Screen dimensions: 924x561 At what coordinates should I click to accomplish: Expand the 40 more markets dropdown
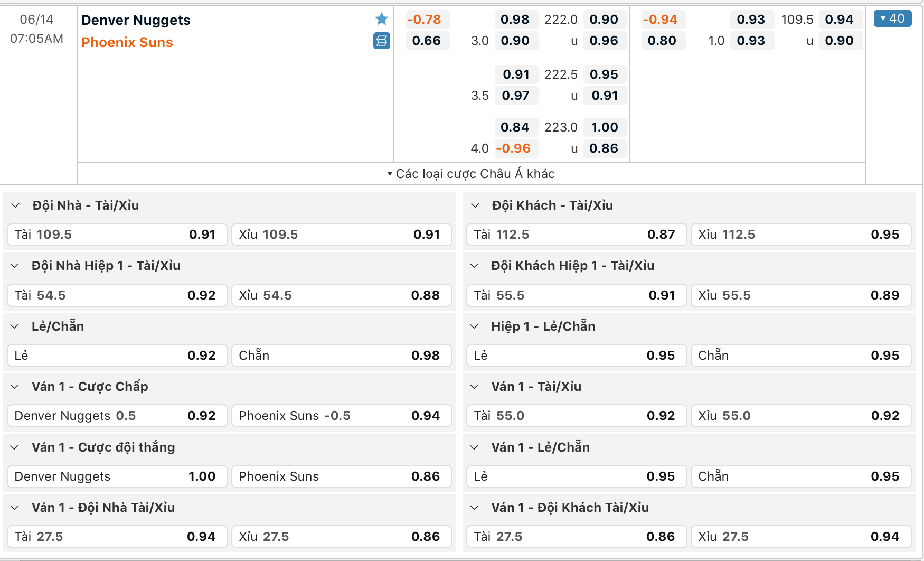[x=892, y=18]
